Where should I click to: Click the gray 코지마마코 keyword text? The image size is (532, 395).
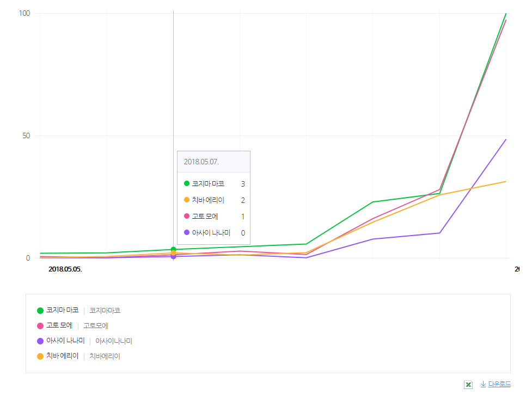click(x=105, y=311)
